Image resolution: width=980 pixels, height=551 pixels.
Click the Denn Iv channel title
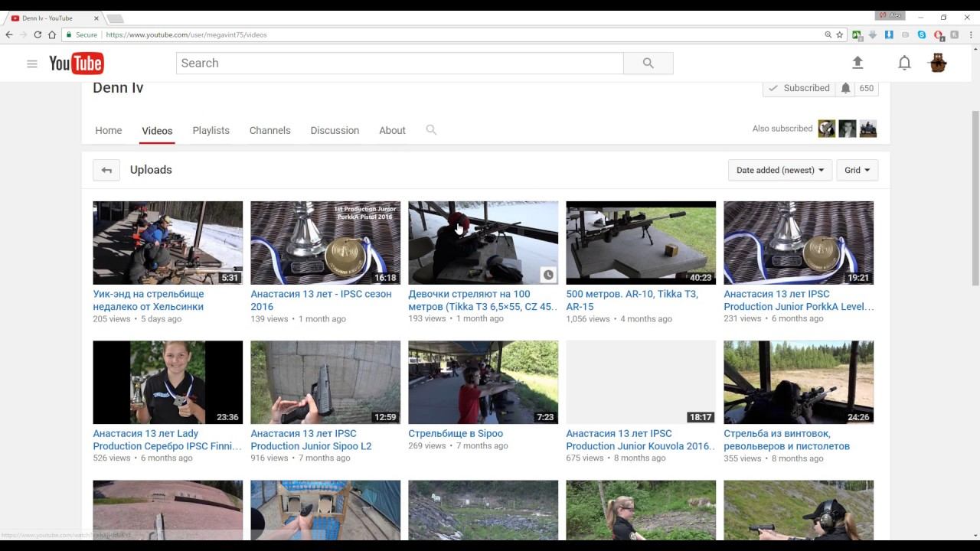click(118, 88)
